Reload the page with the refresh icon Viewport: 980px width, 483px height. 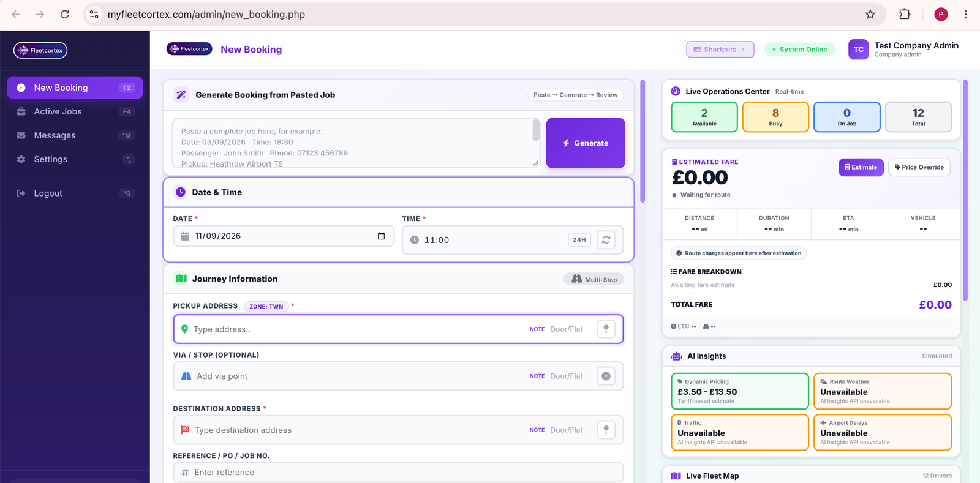click(x=65, y=14)
